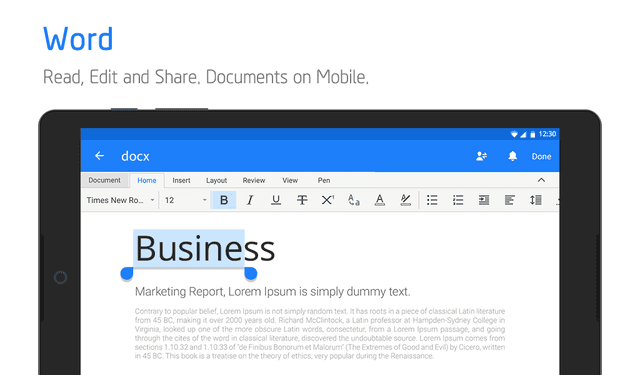640x375 pixels.
Task: Select the Home tab
Action: [147, 180]
